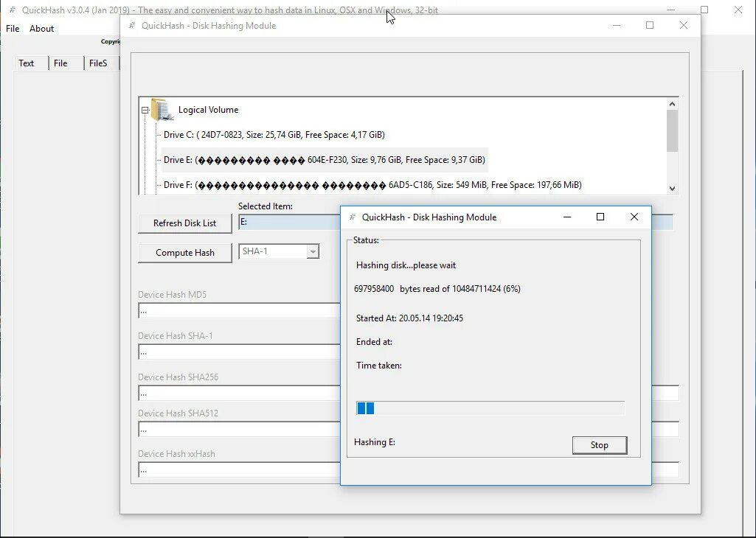This screenshot has width=756, height=538.
Task: Click the hash icon in status dialog title
Action: [x=353, y=217]
